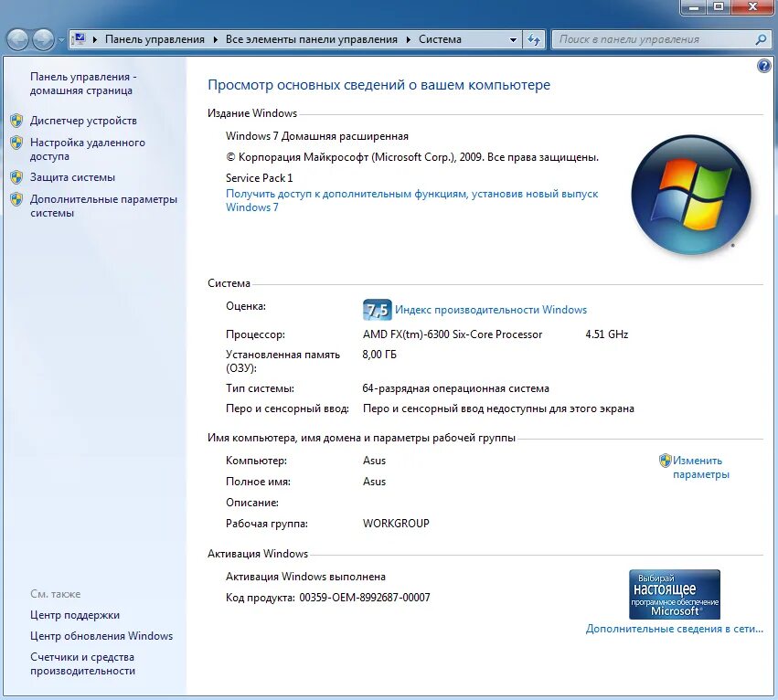
Task: Click the 4.51 GHz value text
Action: [x=607, y=334]
